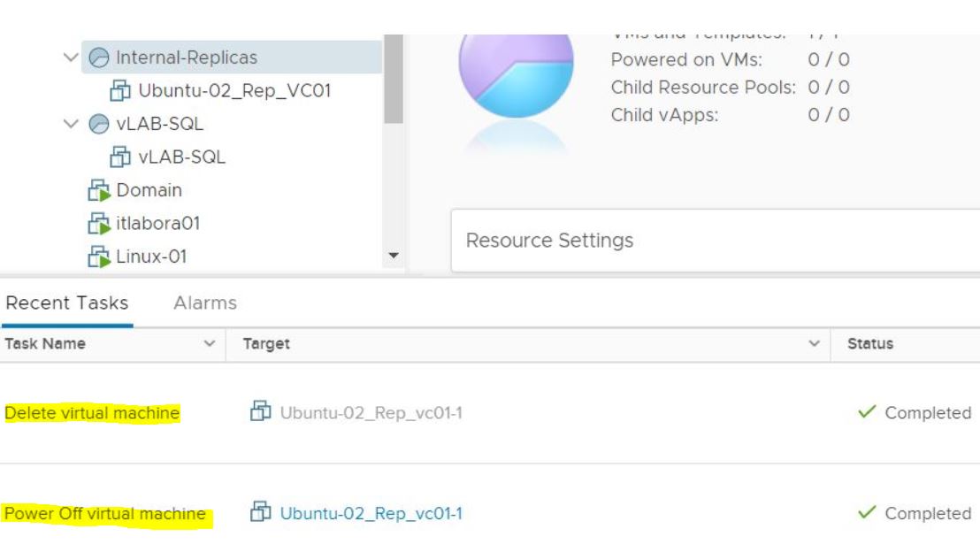
Task: Click the Completed checkmark in Delete row
Action: click(x=867, y=411)
